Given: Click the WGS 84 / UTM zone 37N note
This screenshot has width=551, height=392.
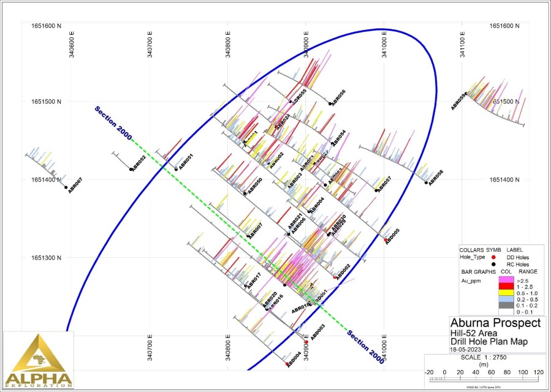Looking at the screenshot, I should (x=484, y=386).
